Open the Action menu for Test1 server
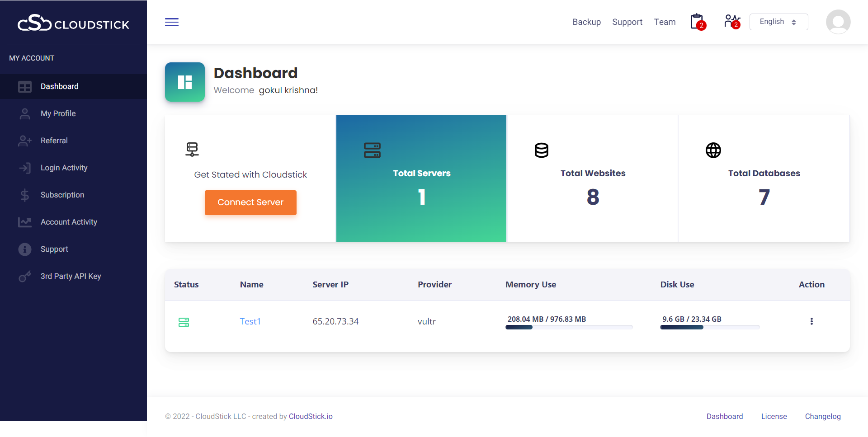This screenshot has width=868, height=437. [x=811, y=321]
